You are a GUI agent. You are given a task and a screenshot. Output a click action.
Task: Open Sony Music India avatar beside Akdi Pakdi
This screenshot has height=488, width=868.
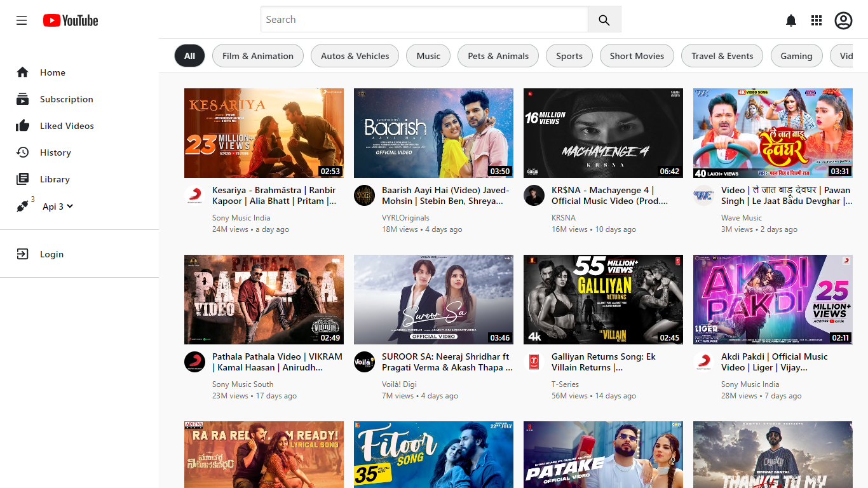pyautogui.click(x=703, y=362)
